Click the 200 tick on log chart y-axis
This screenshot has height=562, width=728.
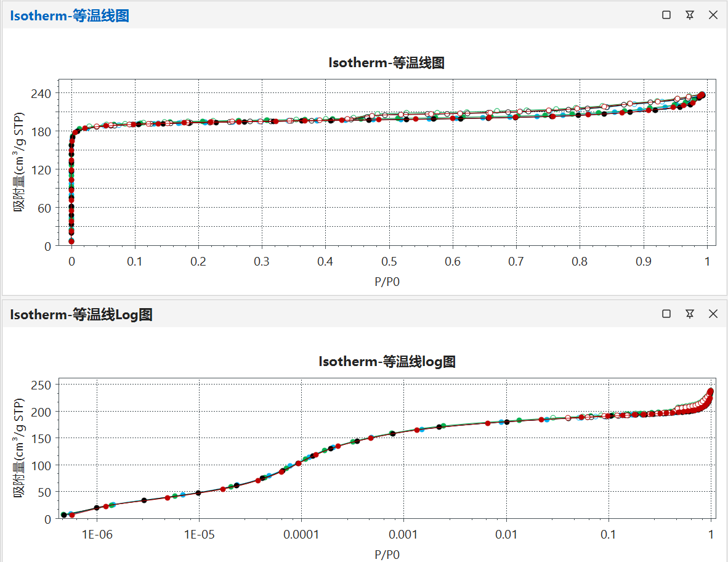(x=41, y=412)
